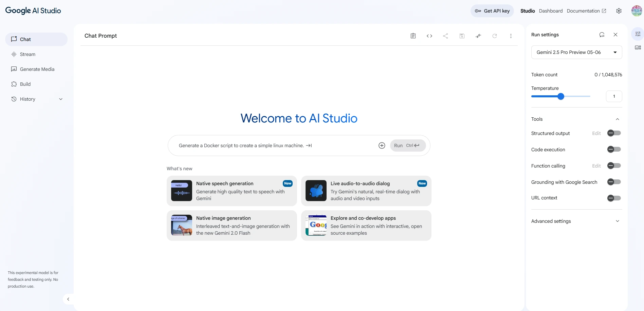Open the Explore and co-develop apps card
Image resolution: width=644 pixels, height=311 pixels.
point(366,226)
